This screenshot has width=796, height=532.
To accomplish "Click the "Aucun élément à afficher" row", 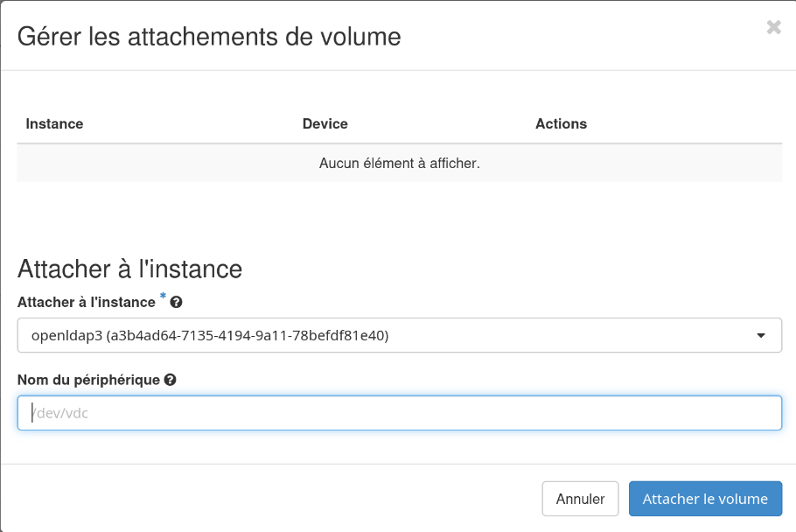I will point(398,163).
